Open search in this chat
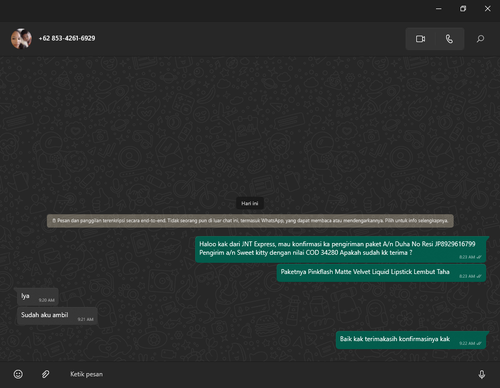This screenshot has height=388, width=500. (480, 39)
